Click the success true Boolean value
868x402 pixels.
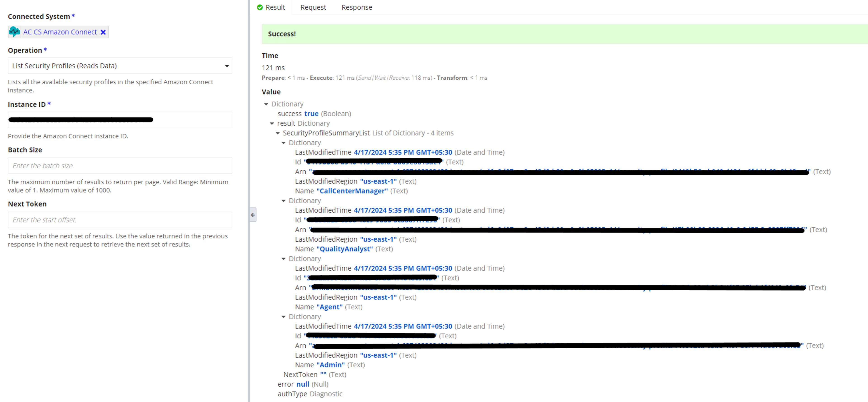[x=311, y=114]
